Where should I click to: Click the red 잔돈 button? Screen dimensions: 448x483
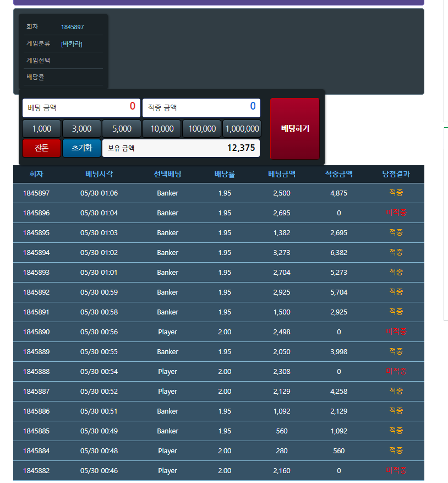click(x=42, y=148)
